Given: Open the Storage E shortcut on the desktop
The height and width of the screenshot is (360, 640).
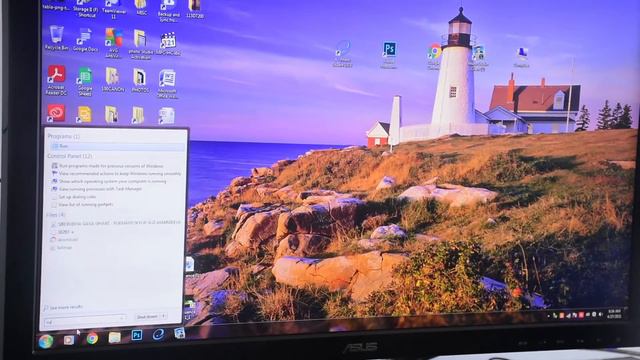Looking at the screenshot, I should tap(87, 9).
